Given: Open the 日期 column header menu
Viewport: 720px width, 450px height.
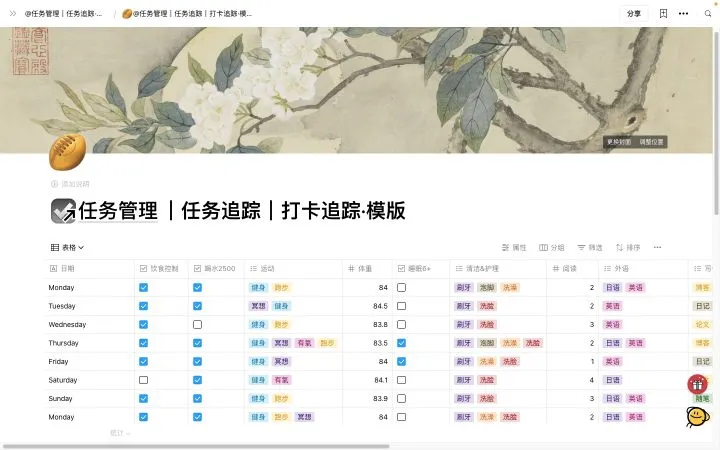Looking at the screenshot, I should [90, 269].
